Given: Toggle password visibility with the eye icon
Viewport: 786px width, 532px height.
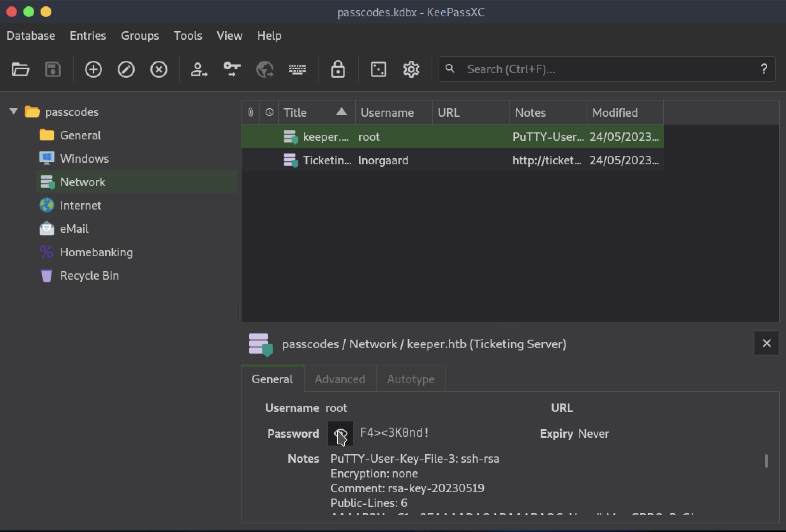Looking at the screenshot, I should 340,433.
